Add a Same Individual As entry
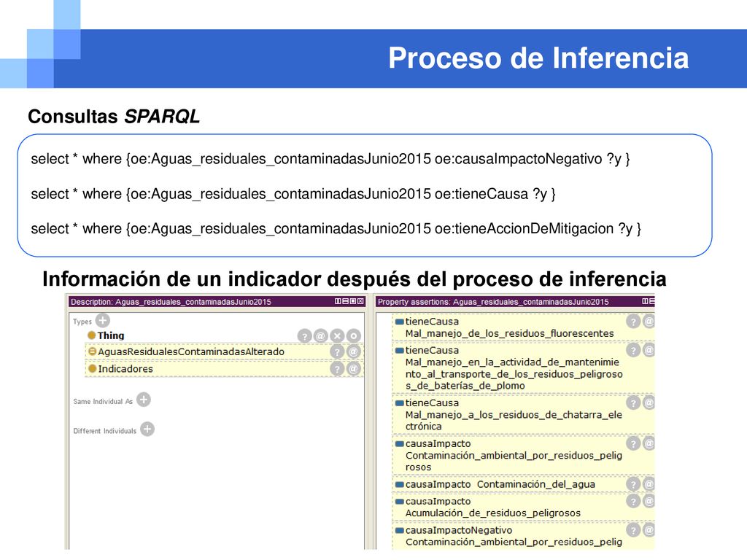Viewport: 747px width, 560px height. click(x=144, y=400)
